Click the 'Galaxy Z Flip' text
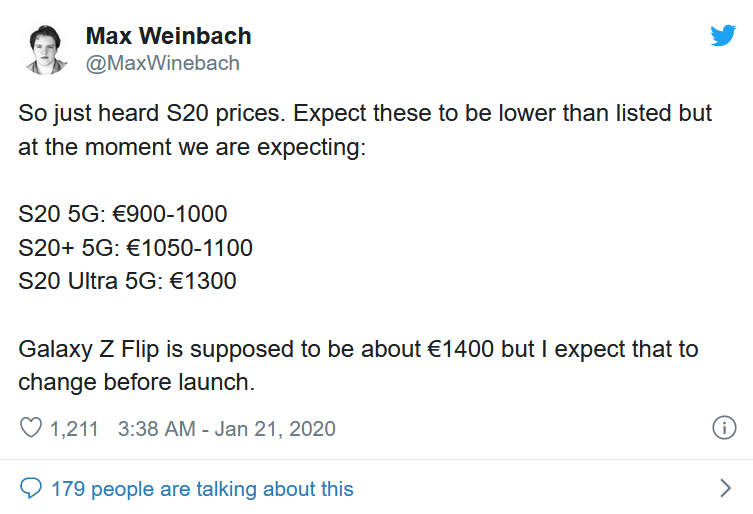Viewport: 753px width, 514px height. (82, 350)
